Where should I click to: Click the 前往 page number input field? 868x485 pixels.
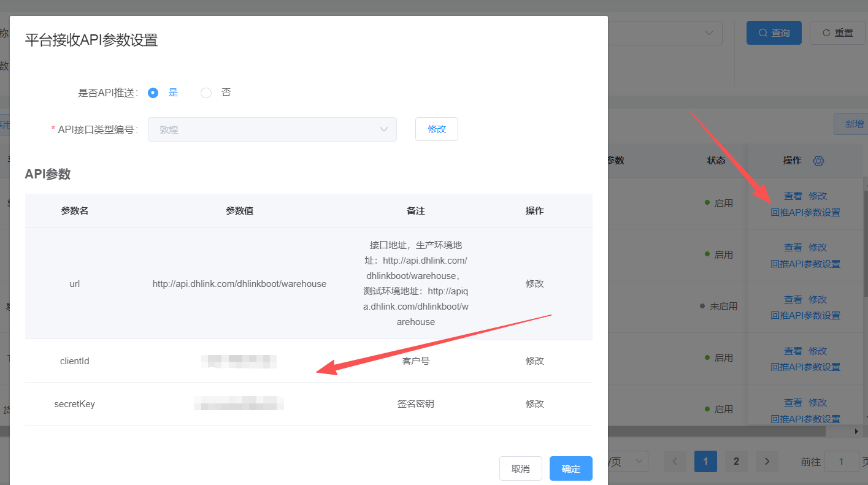click(841, 462)
